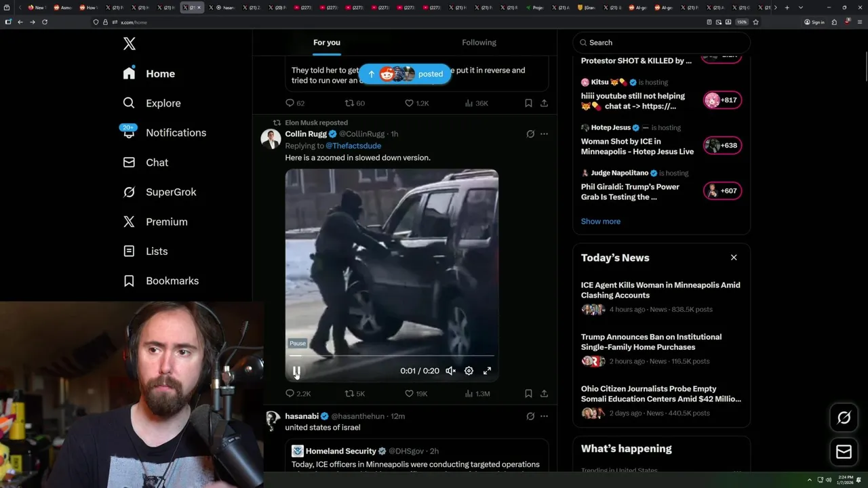This screenshot has width=868, height=488.
Task: Open the Grok icon on hasanabi's post
Action: pos(530,416)
